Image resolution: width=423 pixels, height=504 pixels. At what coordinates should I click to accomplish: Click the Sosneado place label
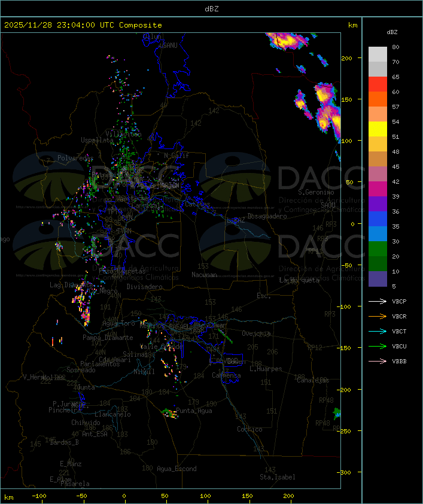[81, 370]
